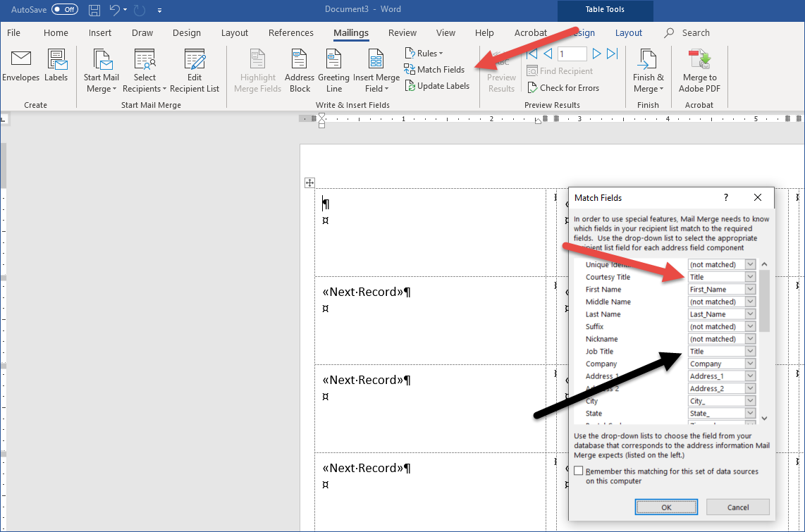
Task: Click the Search box in ribbon
Action: (687, 33)
